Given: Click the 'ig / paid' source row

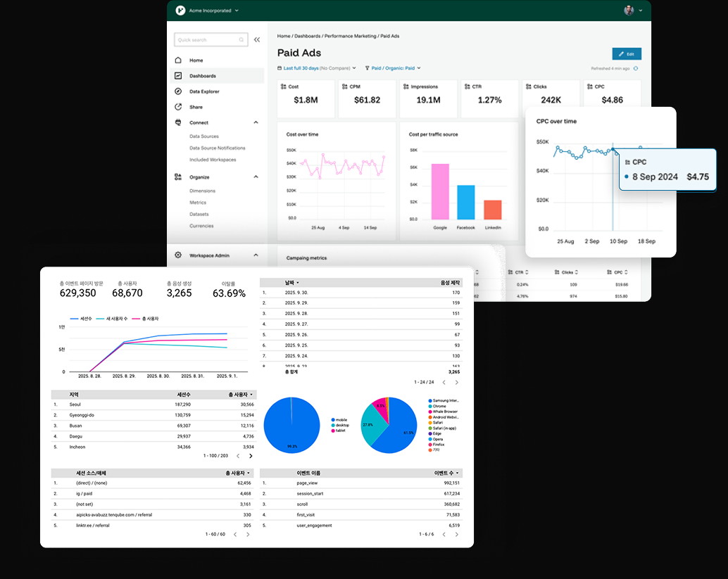Looking at the screenshot, I should pos(153,494).
